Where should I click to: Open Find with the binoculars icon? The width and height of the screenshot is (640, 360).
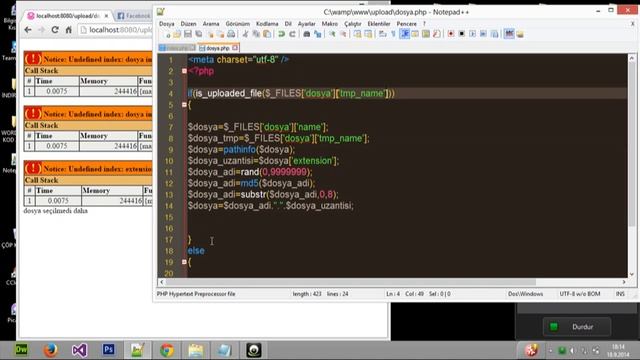point(307,34)
